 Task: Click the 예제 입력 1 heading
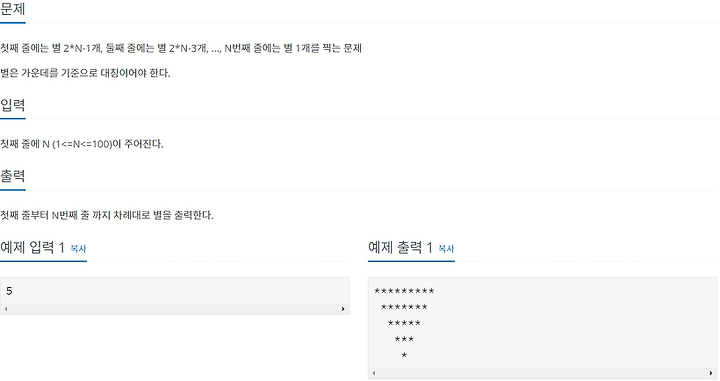[33, 247]
